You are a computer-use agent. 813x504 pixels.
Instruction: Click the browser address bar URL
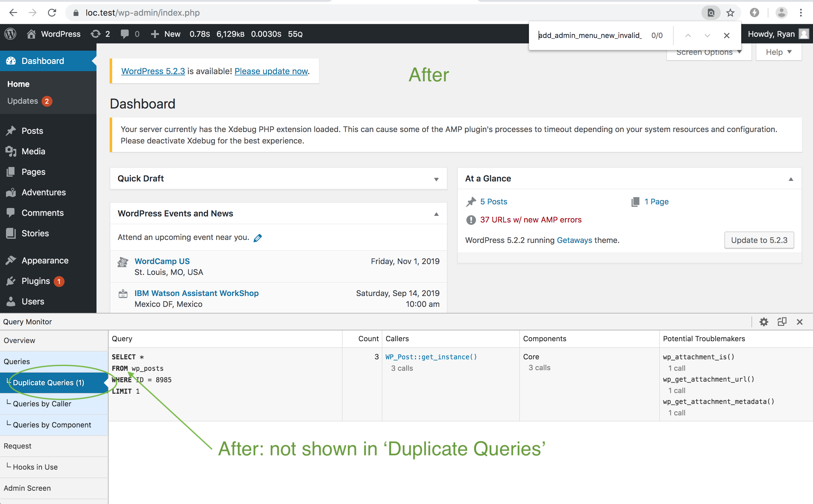(142, 13)
